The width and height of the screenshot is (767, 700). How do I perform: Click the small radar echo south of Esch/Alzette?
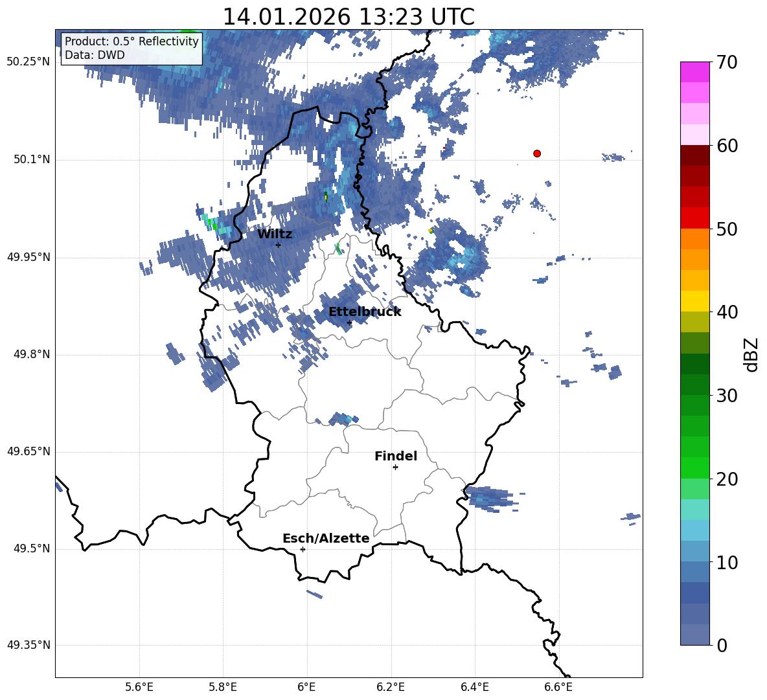click(315, 594)
